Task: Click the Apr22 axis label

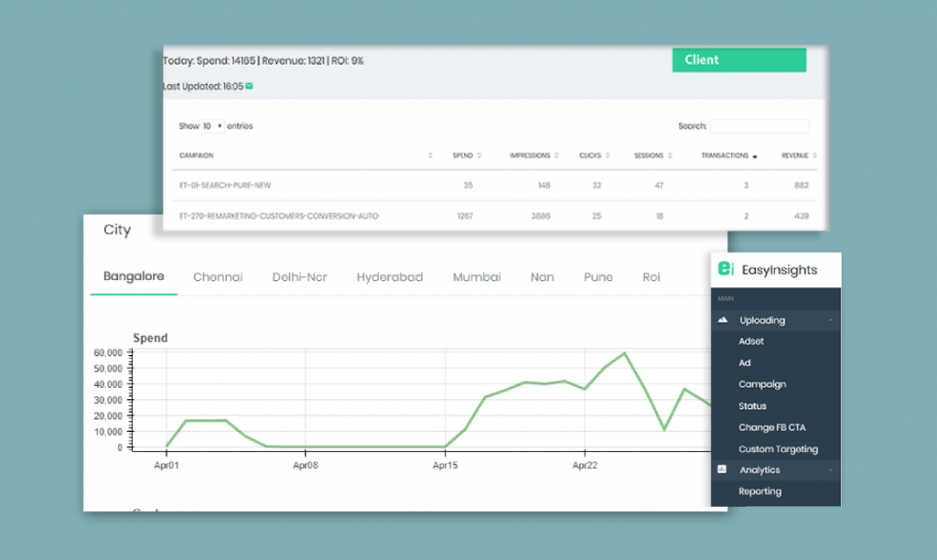Action: (585, 465)
